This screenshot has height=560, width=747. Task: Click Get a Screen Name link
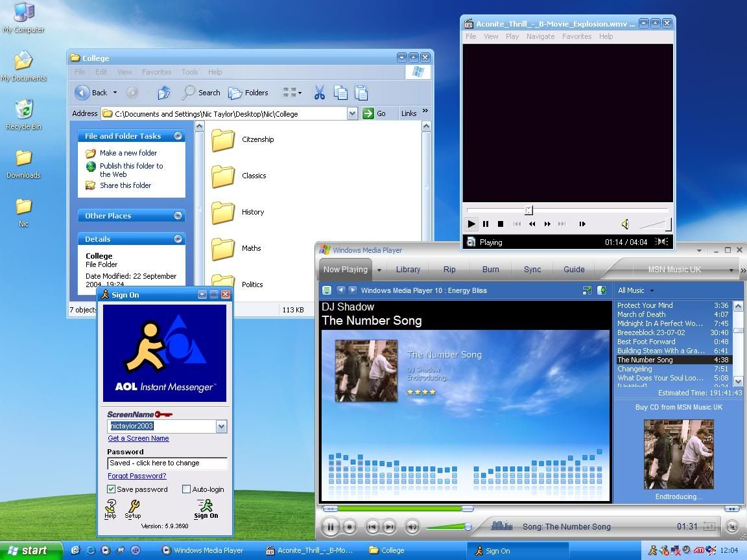coord(138,438)
